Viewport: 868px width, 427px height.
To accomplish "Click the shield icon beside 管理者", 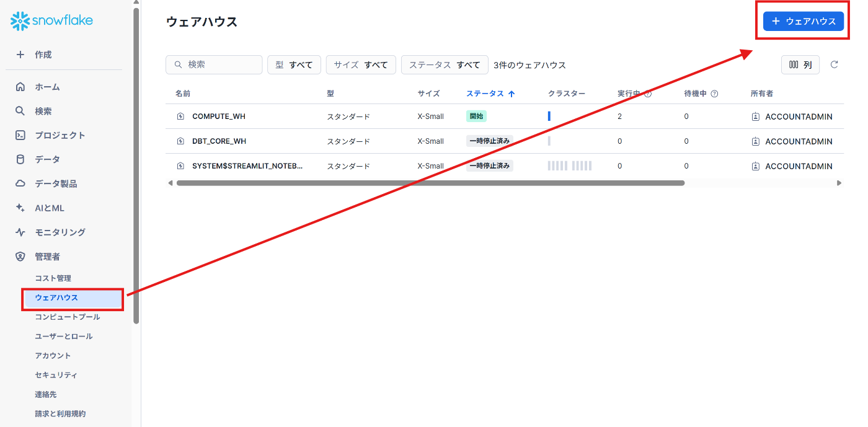I will pos(20,257).
